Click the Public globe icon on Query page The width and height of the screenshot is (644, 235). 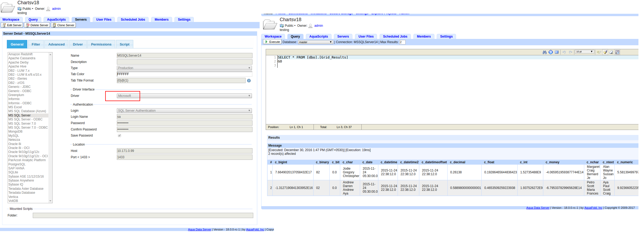(x=282, y=26)
